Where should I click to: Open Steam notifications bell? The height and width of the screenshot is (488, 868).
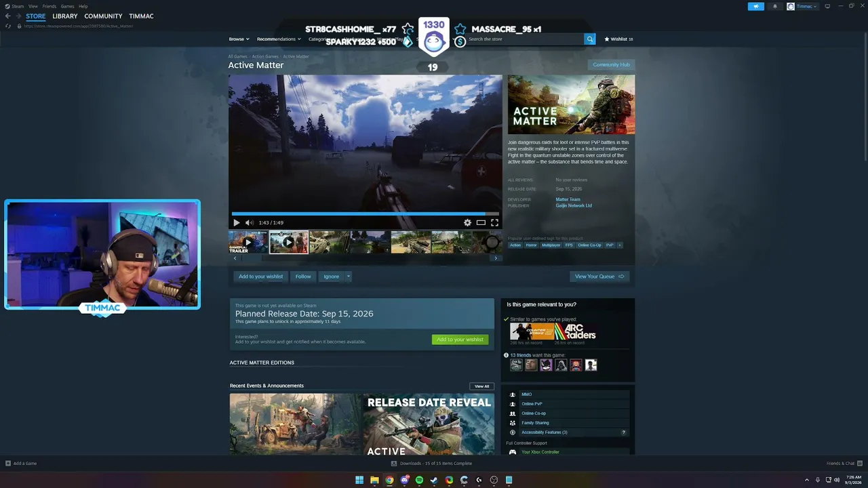pyautogui.click(x=775, y=7)
